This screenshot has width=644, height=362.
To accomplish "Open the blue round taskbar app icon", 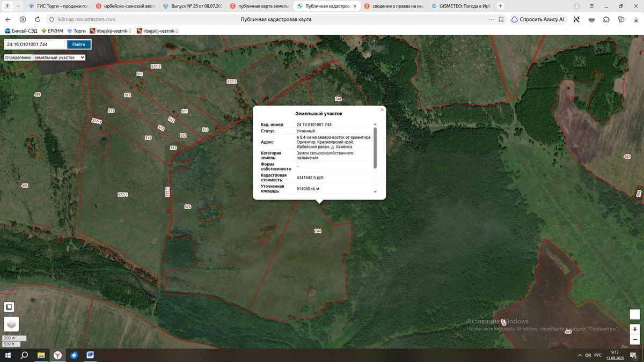I will [x=74, y=355].
